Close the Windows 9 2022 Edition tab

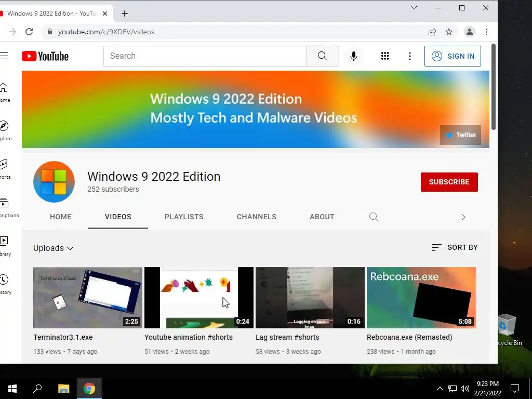[105, 14]
